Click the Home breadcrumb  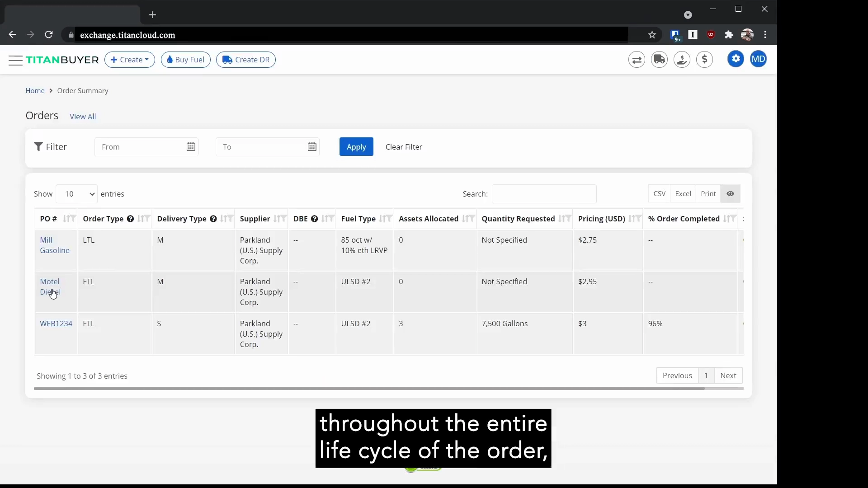click(35, 90)
